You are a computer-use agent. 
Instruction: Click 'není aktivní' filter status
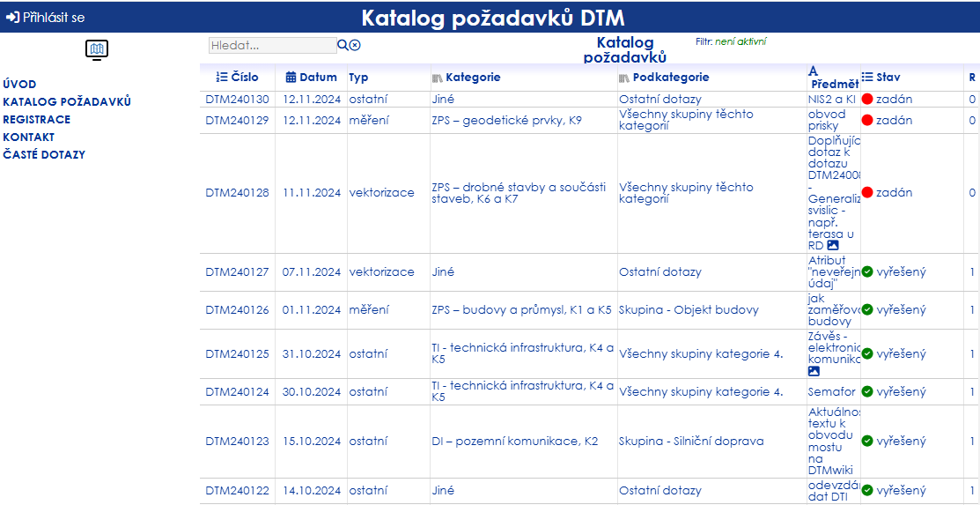pos(741,42)
